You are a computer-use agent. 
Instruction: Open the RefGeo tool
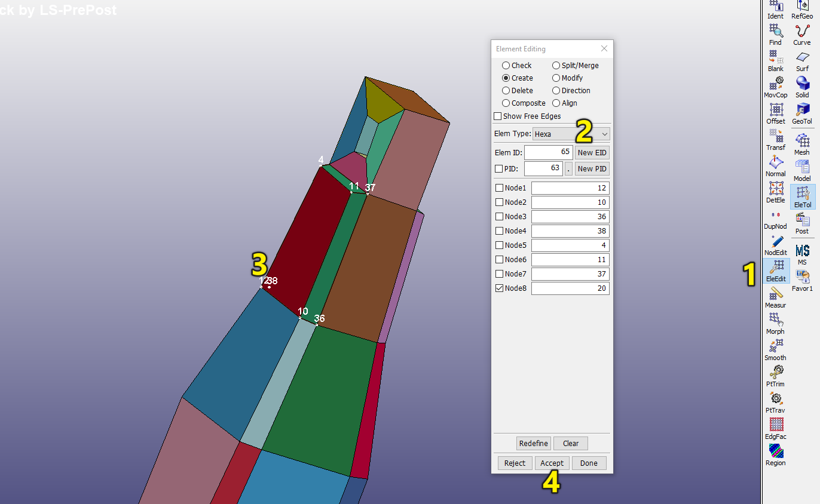tap(802, 10)
